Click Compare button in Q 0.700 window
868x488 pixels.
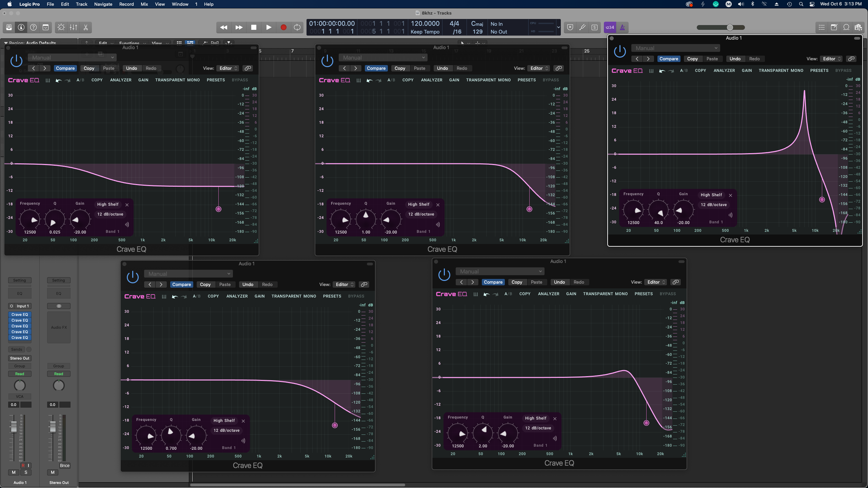[x=181, y=284]
